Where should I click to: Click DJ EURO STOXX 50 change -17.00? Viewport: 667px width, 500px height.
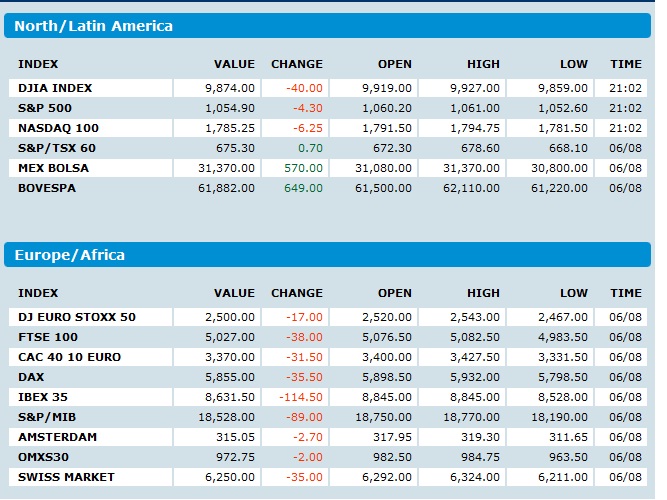click(304, 317)
